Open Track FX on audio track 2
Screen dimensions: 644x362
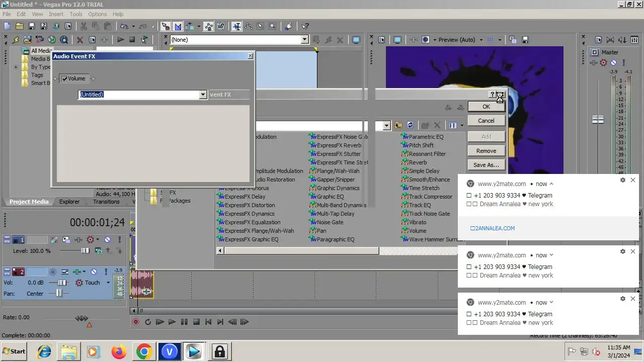pos(77,271)
